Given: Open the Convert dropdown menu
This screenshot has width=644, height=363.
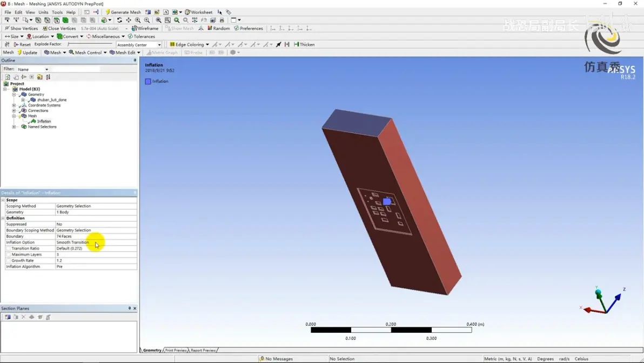Looking at the screenshot, I should tap(70, 37).
